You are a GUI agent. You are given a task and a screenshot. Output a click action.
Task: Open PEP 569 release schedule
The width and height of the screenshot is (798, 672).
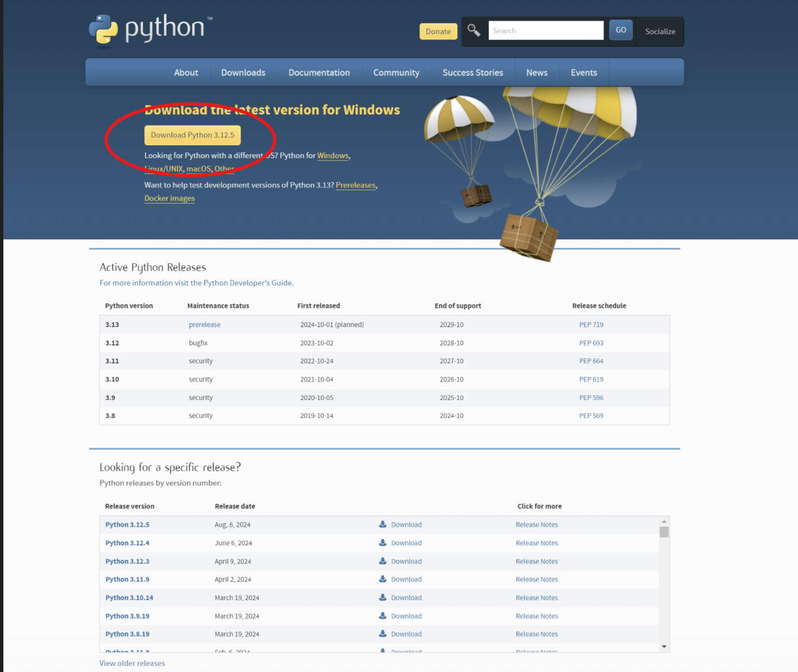tap(591, 416)
